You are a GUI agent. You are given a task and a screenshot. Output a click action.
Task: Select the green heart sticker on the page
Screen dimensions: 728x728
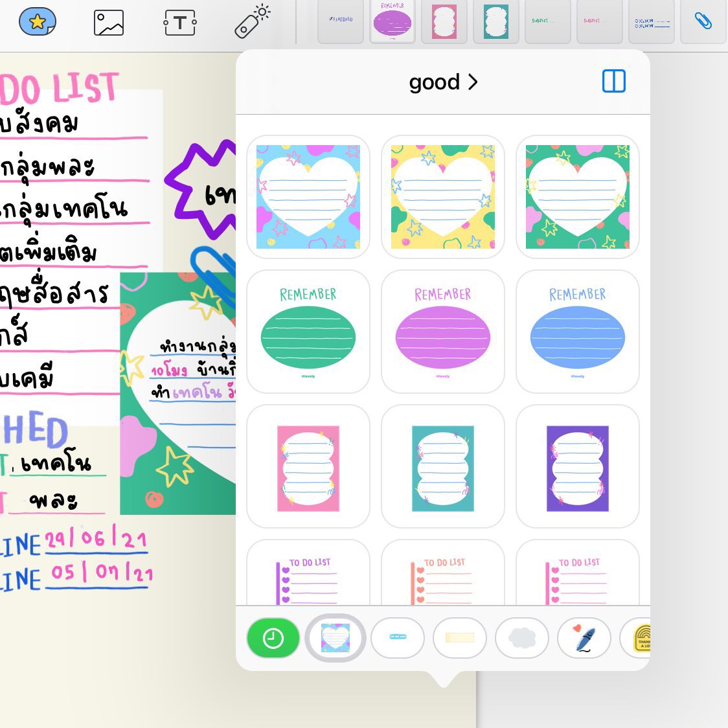178,394
